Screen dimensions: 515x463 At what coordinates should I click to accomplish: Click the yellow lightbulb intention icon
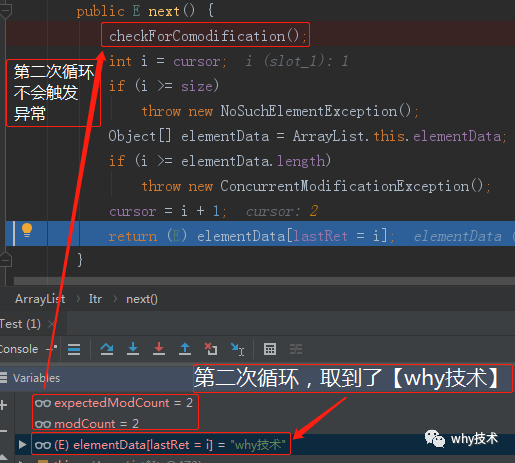27,230
